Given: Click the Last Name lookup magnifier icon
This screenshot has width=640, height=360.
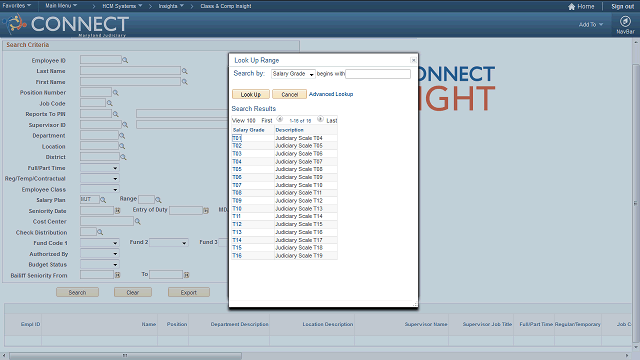Looking at the screenshot, I should click(184, 71).
